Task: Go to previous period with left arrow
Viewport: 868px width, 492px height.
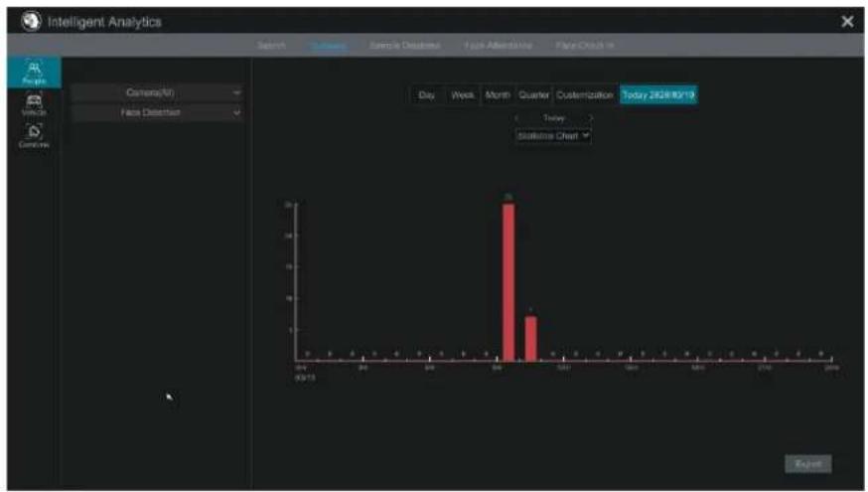Action: (x=516, y=118)
